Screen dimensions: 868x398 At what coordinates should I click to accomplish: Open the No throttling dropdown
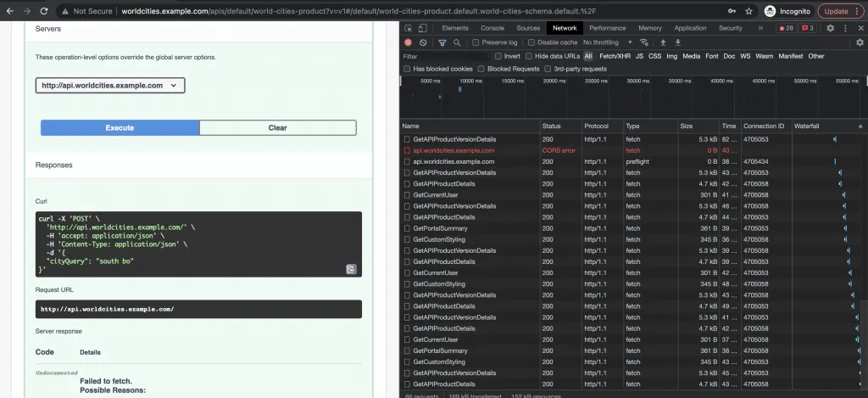tap(607, 42)
